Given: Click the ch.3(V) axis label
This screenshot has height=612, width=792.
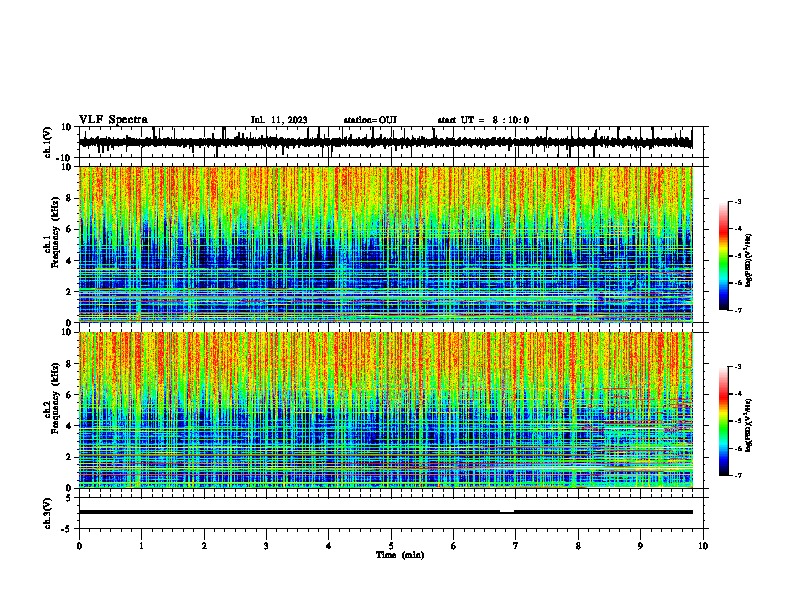Looking at the screenshot, I should point(48,513).
